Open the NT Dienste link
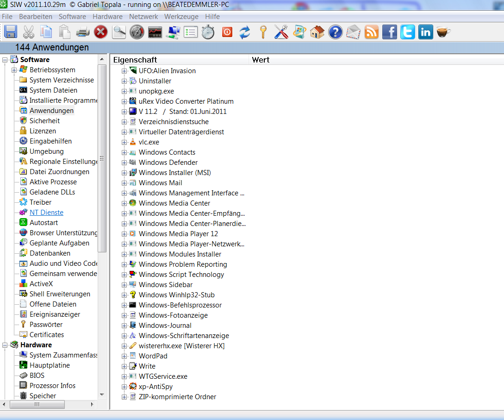The width and height of the screenshot is (504, 420). pos(46,213)
